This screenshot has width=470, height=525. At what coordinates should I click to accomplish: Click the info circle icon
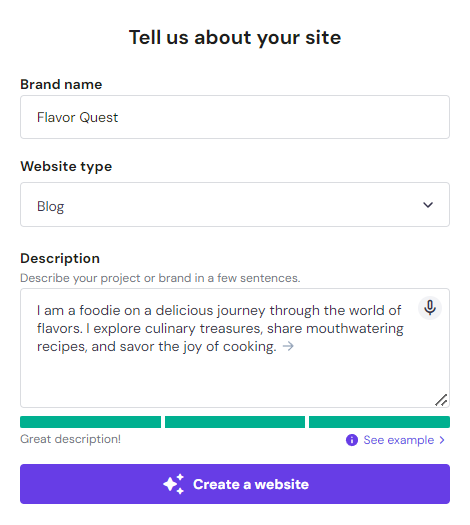(x=352, y=440)
